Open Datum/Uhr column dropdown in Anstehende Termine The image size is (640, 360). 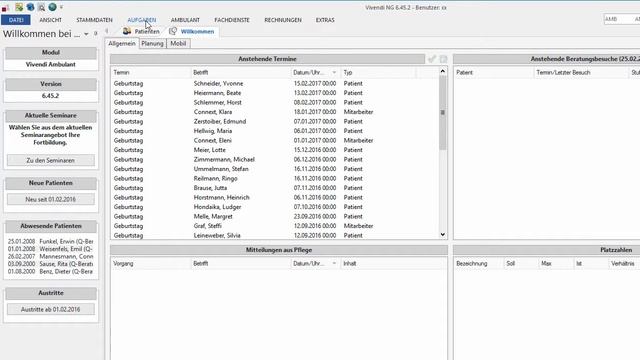click(334, 72)
